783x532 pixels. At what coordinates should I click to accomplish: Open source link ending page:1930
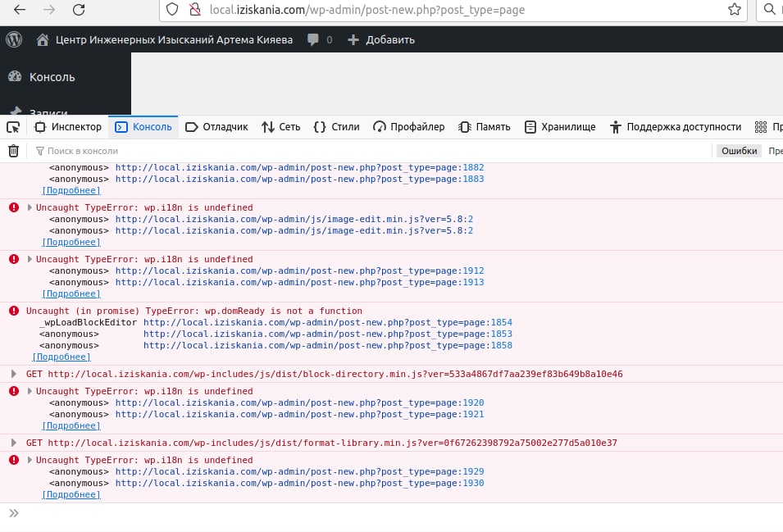pyautogui.click(x=299, y=483)
